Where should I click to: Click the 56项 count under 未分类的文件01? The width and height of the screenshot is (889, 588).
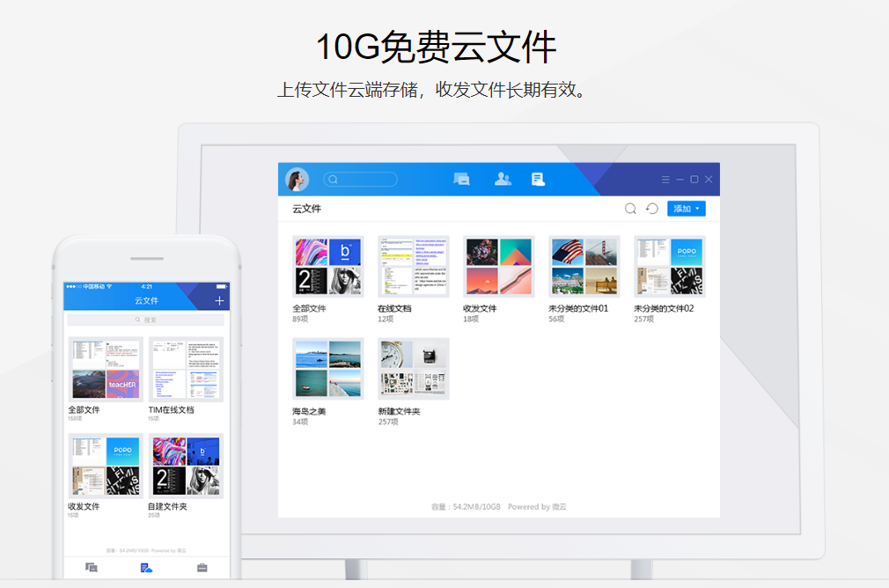[x=556, y=320]
